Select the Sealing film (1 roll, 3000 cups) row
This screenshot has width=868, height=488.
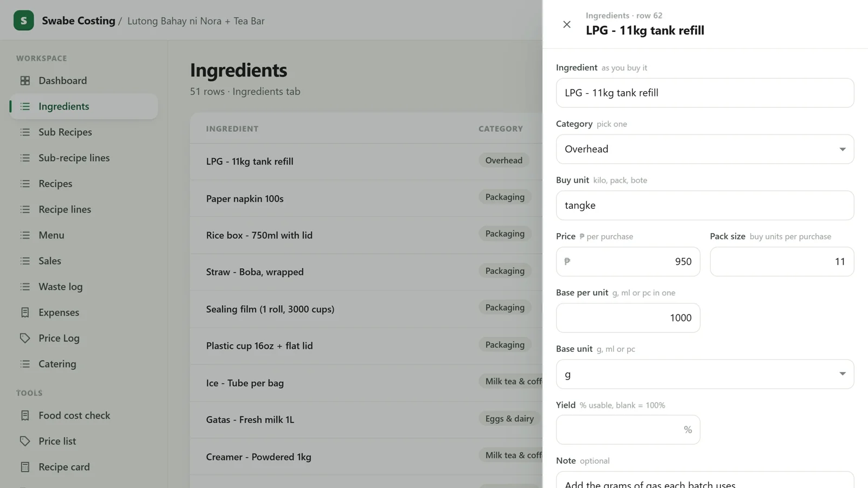(x=366, y=309)
